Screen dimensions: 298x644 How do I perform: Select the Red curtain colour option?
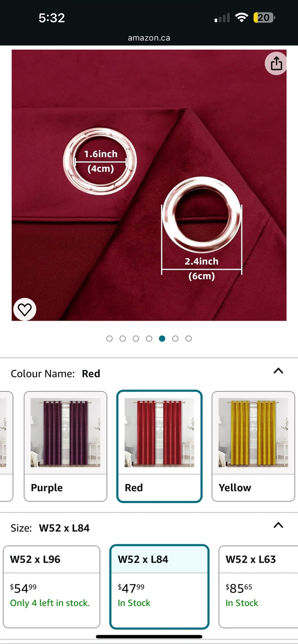(x=159, y=446)
